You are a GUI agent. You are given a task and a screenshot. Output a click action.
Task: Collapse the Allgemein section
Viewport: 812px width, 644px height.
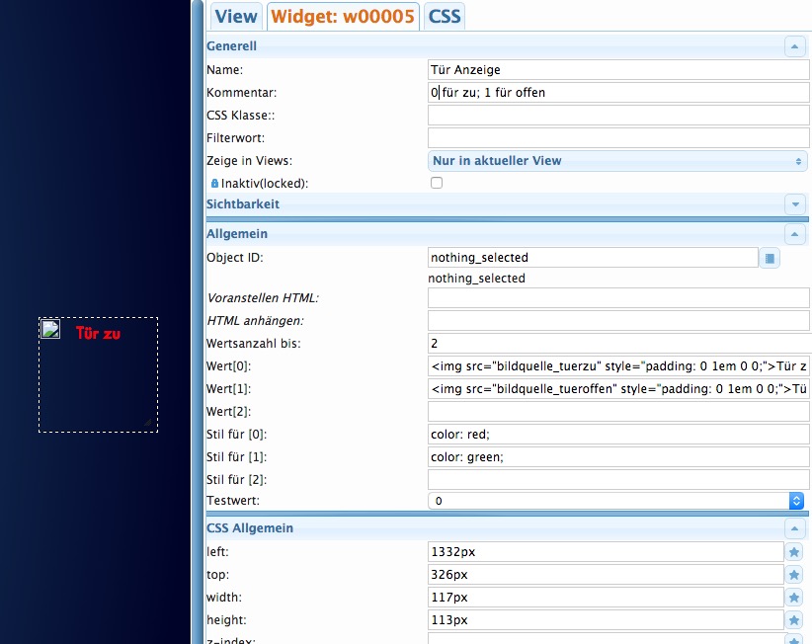click(x=794, y=234)
